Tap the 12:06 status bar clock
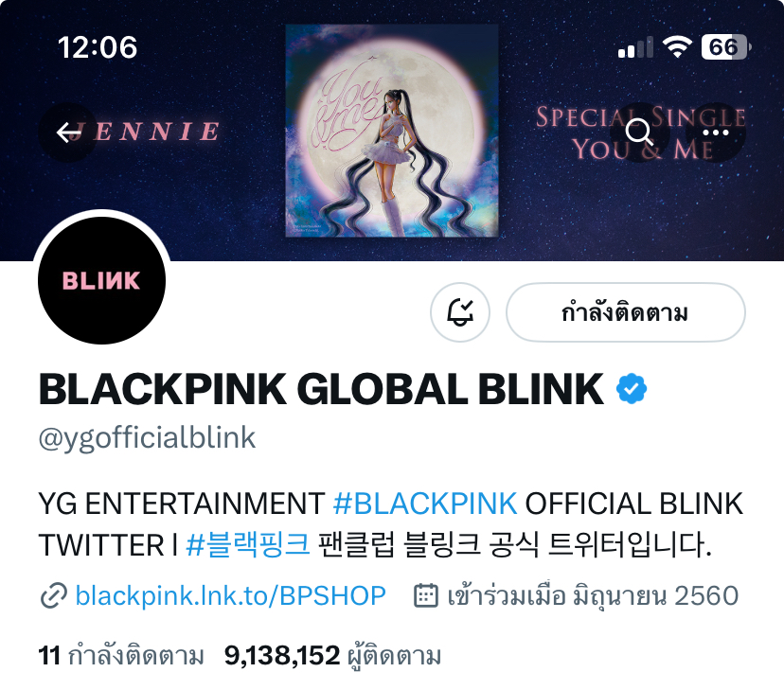 pos(98,47)
